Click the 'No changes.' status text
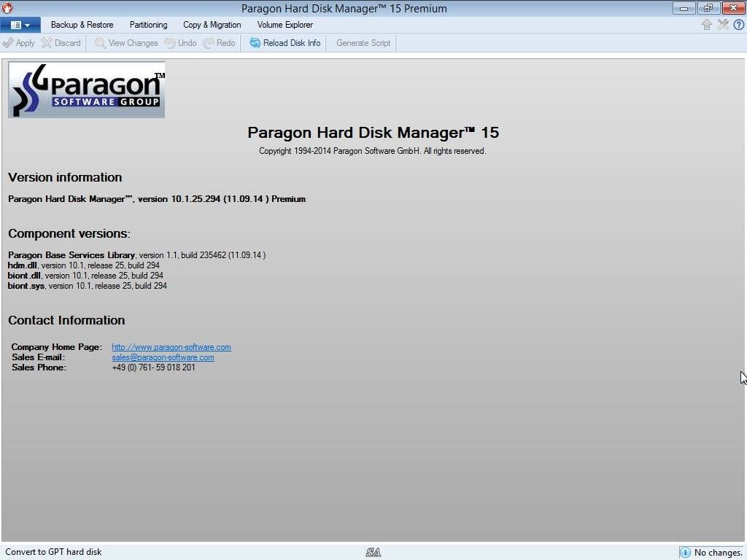Screen dimensions: 747x560 point(718,553)
